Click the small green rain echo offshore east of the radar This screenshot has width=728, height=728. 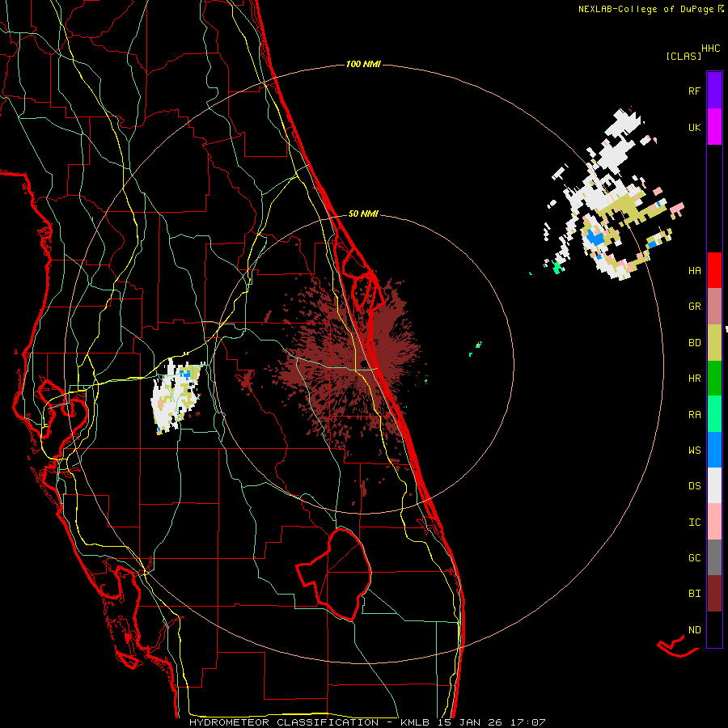(478, 345)
